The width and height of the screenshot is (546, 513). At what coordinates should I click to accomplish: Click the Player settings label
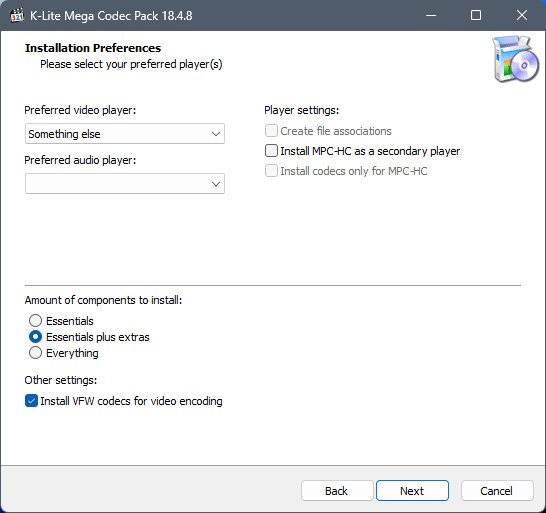(302, 110)
